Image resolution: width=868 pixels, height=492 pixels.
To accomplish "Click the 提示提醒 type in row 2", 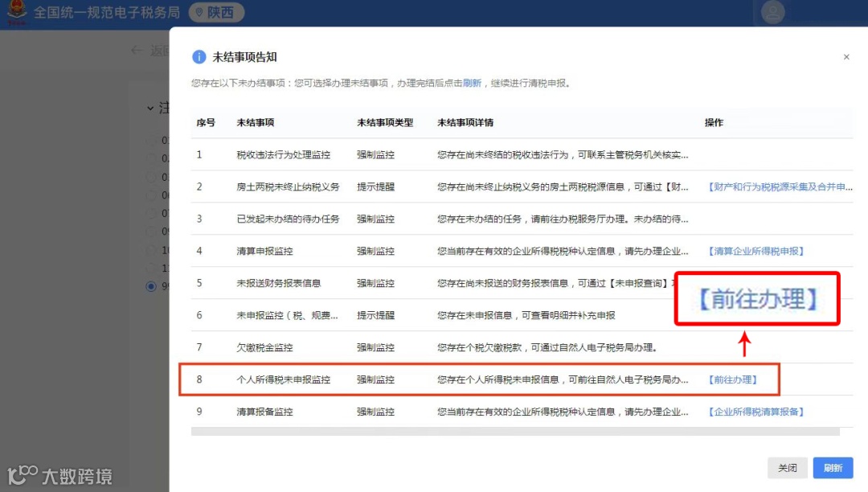I will (376, 187).
